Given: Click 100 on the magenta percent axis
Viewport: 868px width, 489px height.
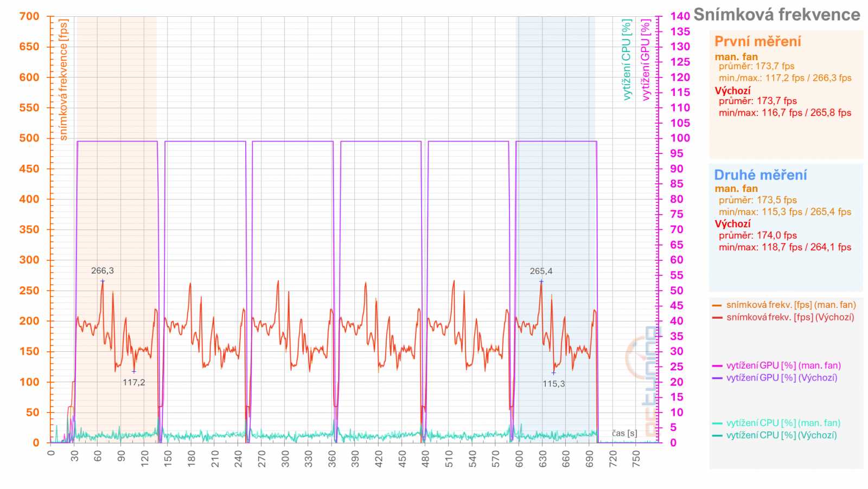Looking at the screenshot, I should point(680,138).
